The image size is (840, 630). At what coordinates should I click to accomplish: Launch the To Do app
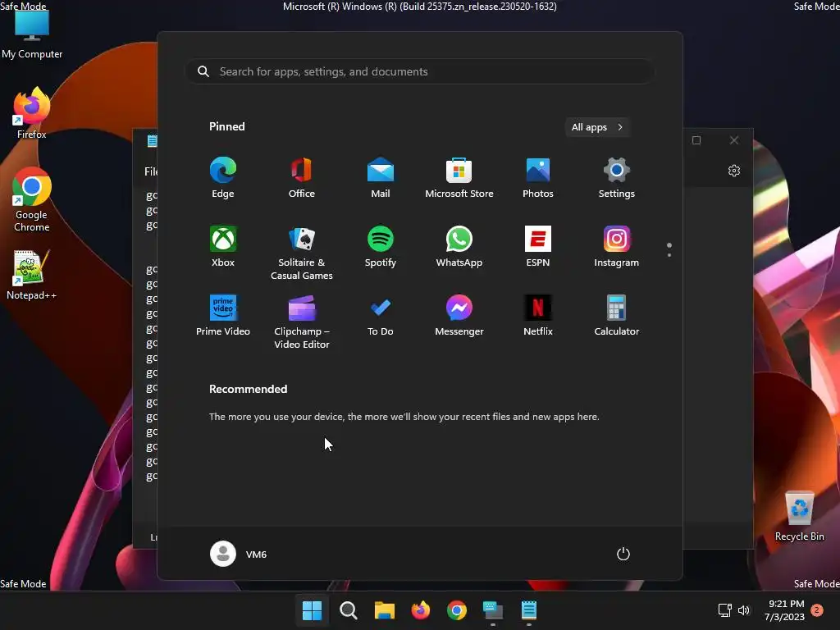381,316
